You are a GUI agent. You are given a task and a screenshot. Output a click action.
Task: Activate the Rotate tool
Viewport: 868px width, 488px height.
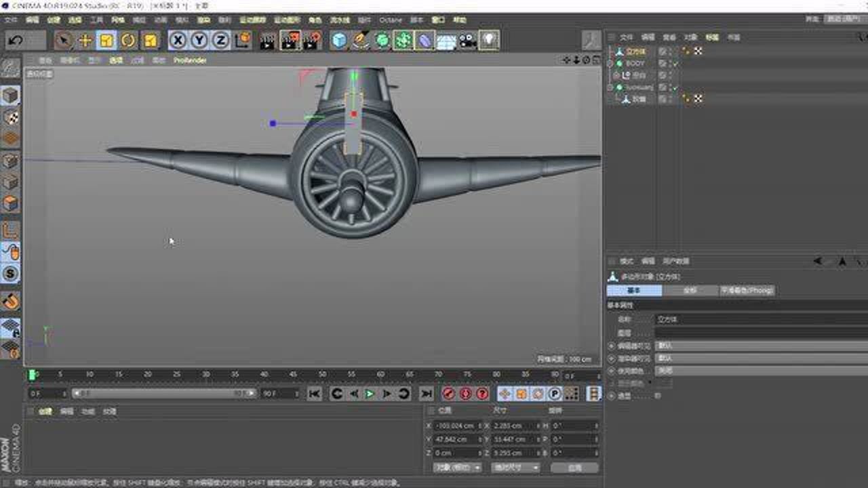[128, 41]
